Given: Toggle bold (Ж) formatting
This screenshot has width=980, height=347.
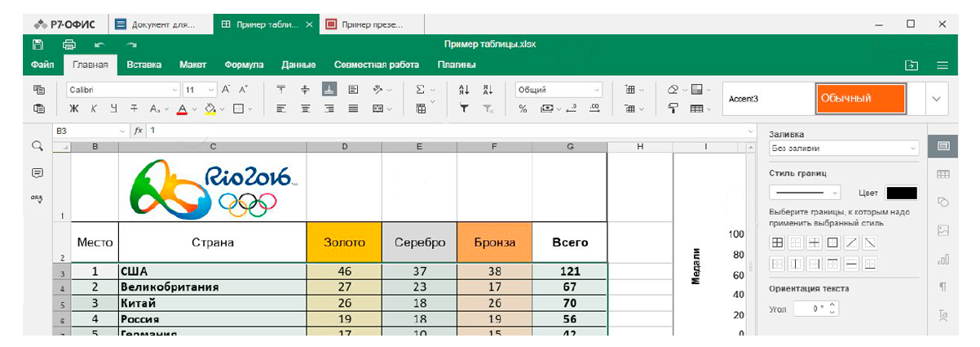Looking at the screenshot, I should tap(74, 108).
